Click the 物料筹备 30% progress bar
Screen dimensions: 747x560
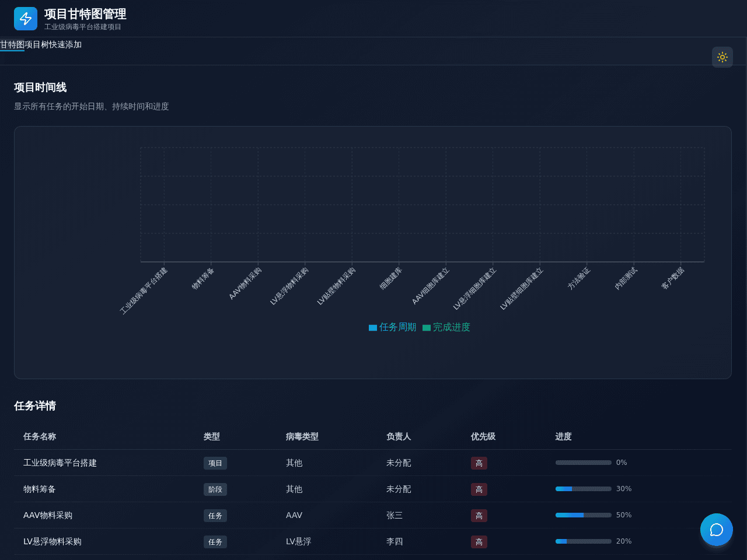click(584, 489)
